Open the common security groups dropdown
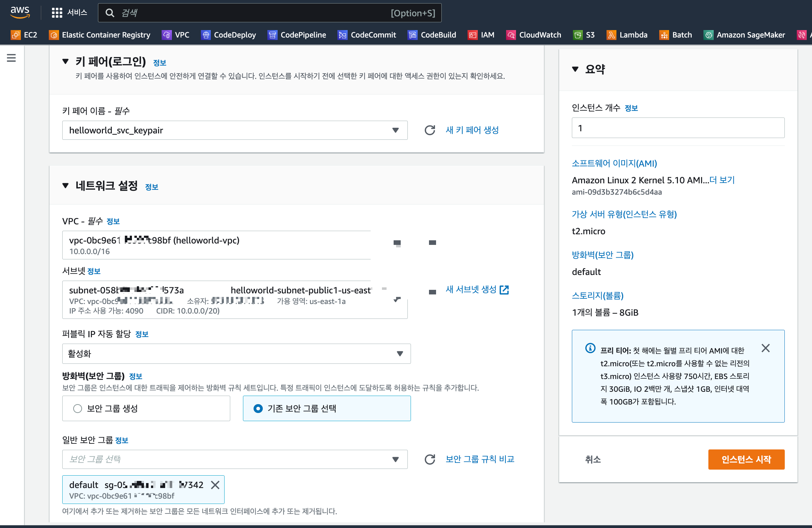Viewport: 812px width, 528px height. (x=234, y=459)
